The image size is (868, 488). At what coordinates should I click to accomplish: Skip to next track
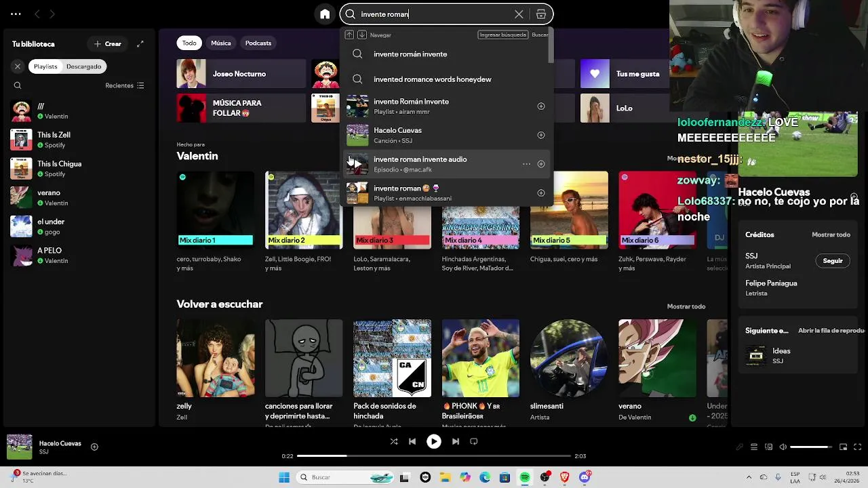tap(456, 441)
